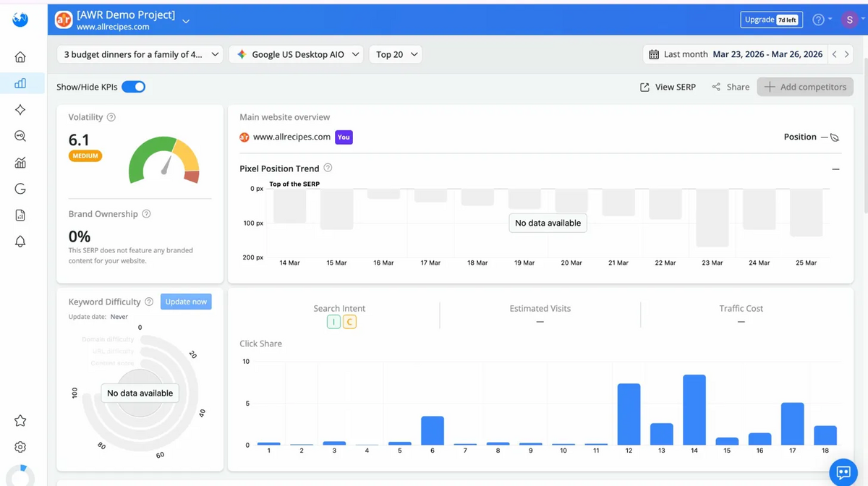Image resolution: width=868 pixels, height=486 pixels.
Task: Click the volatility gauge meter
Action: (x=164, y=158)
